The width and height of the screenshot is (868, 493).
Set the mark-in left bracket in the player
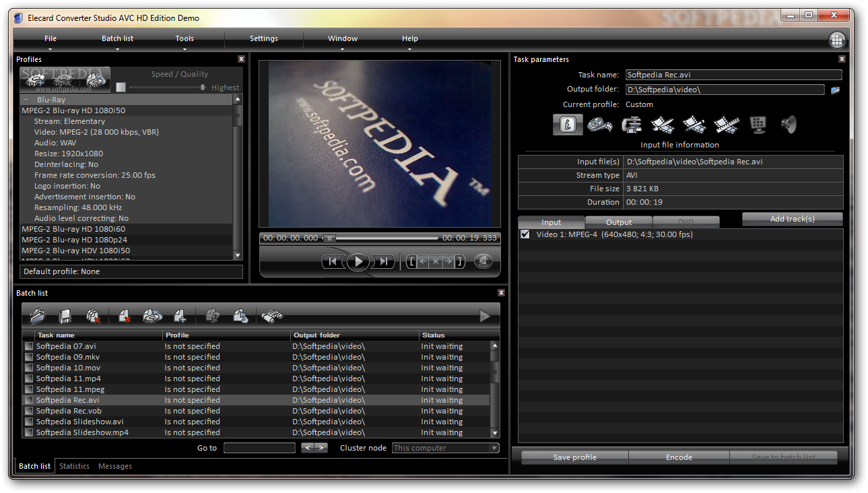click(x=411, y=262)
